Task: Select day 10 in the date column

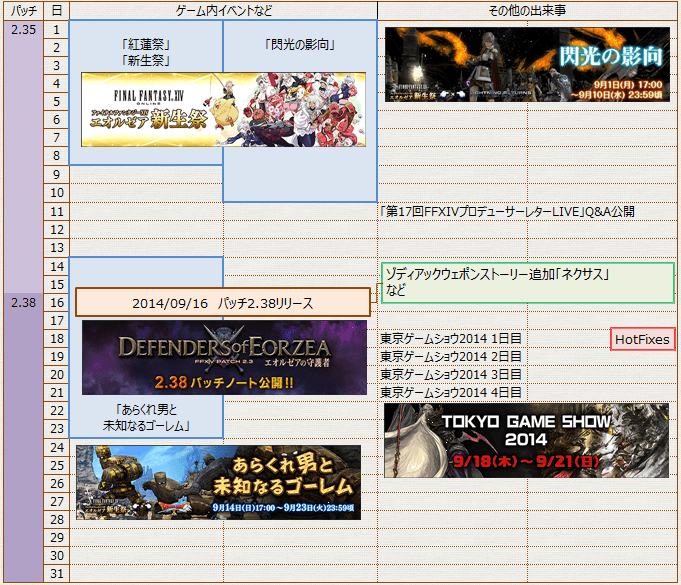Action: click(x=56, y=192)
